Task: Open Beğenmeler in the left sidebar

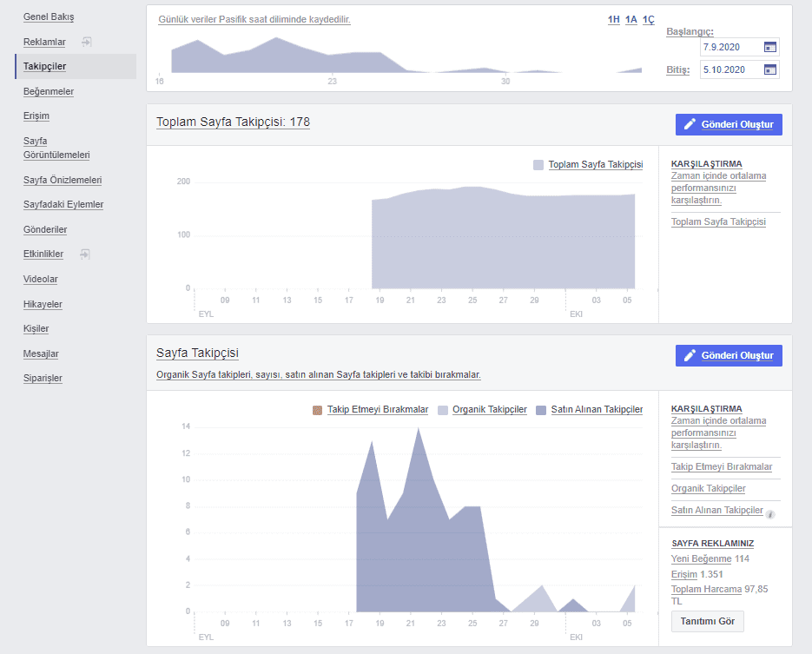Action: tap(48, 90)
